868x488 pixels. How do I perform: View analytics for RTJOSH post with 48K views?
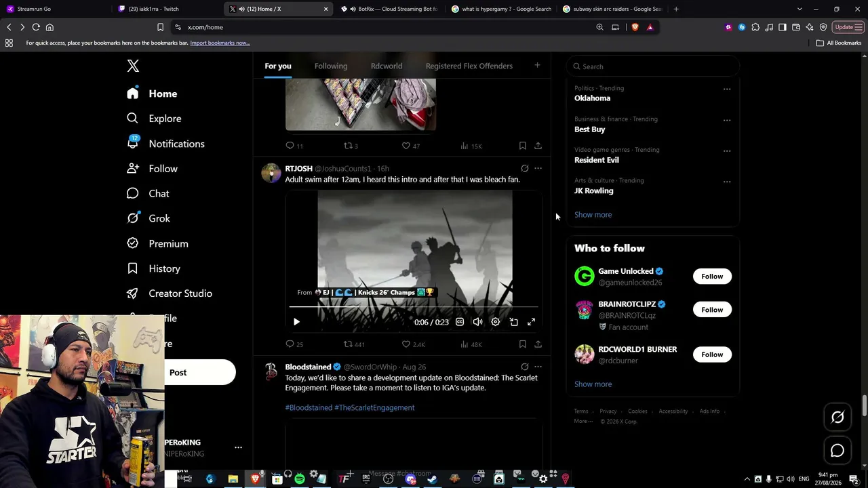click(x=471, y=344)
